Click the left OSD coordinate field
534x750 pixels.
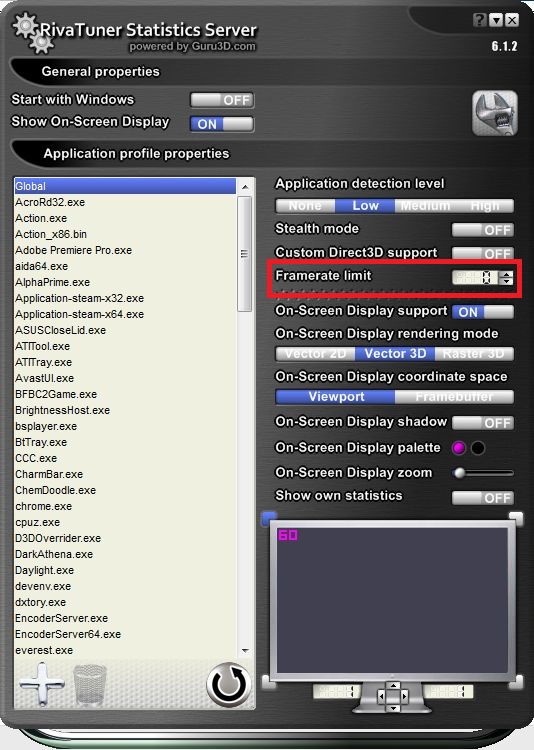click(336, 691)
